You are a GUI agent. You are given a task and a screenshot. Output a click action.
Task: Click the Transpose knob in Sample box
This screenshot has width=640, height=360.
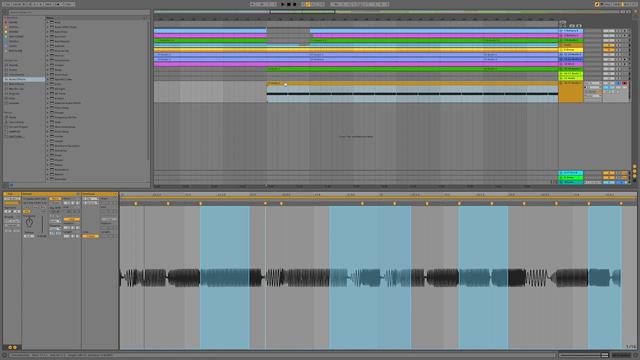pyautogui.click(x=29, y=222)
